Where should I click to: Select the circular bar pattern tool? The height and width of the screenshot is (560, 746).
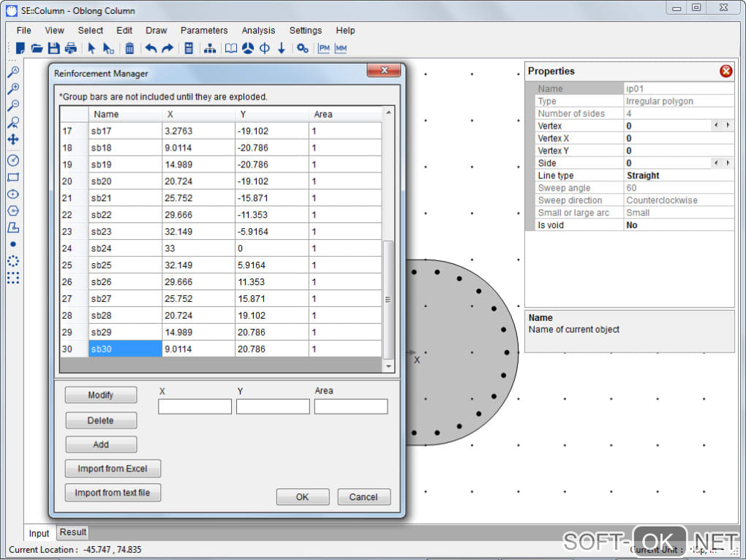pyautogui.click(x=12, y=261)
